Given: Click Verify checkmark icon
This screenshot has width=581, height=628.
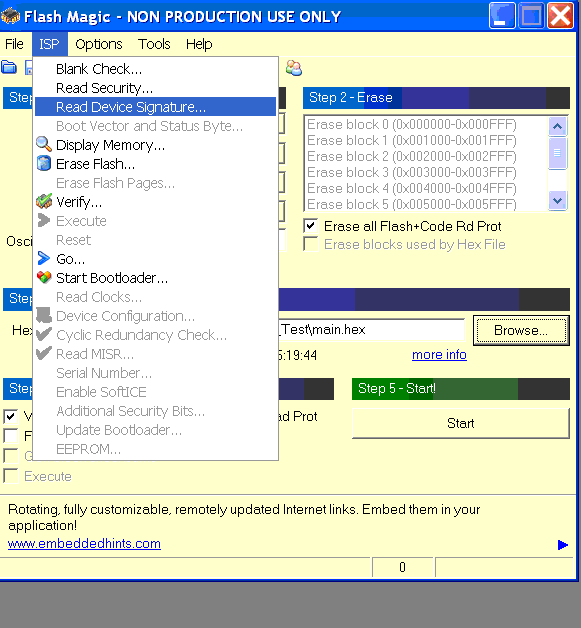Looking at the screenshot, I should [44, 201].
